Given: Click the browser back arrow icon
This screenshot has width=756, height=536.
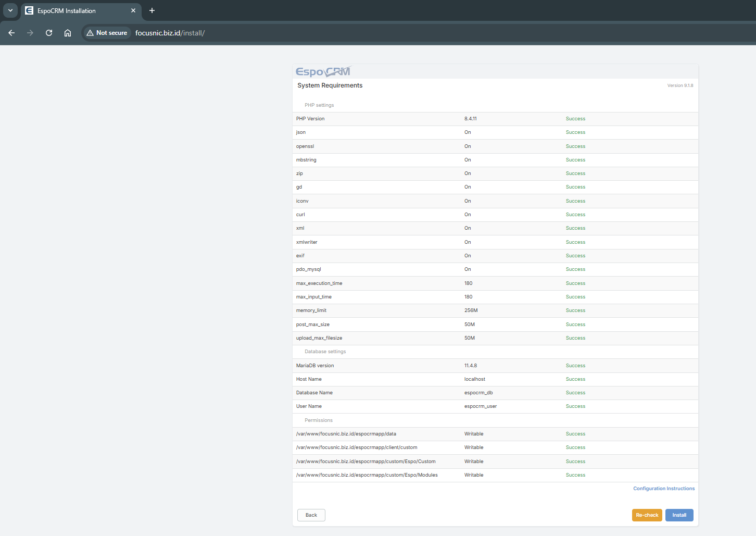Looking at the screenshot, I should (11, 33).
